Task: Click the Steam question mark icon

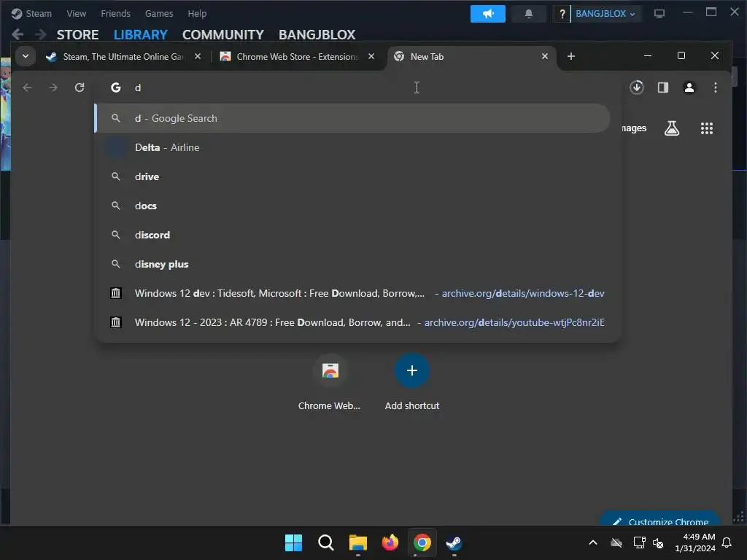Action: click(562, 14)
